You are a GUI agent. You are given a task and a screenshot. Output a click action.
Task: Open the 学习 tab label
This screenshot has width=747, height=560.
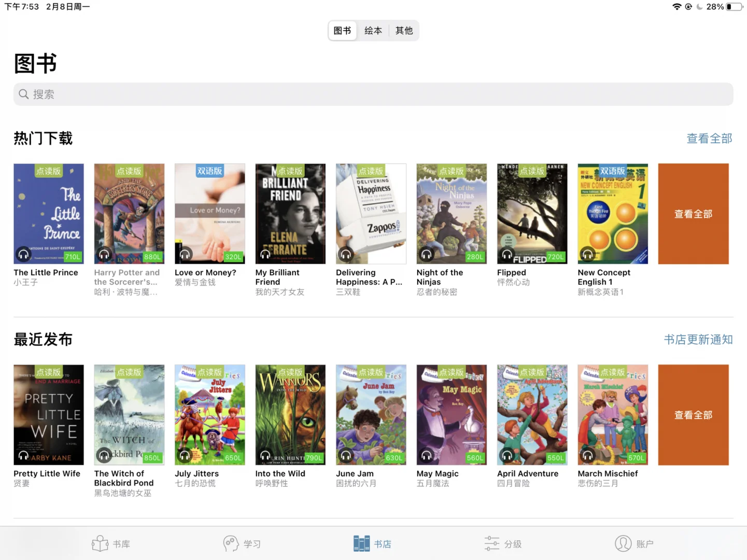(252, 544)
